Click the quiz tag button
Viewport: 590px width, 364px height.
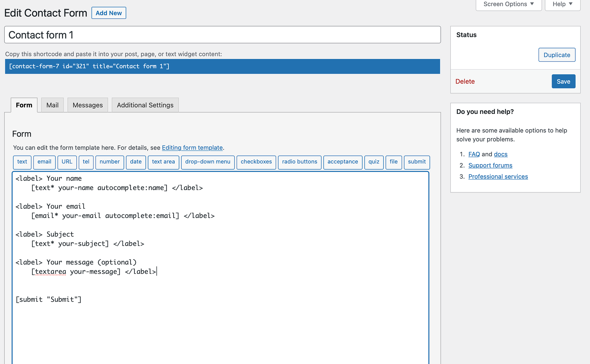tap(373, 162)
